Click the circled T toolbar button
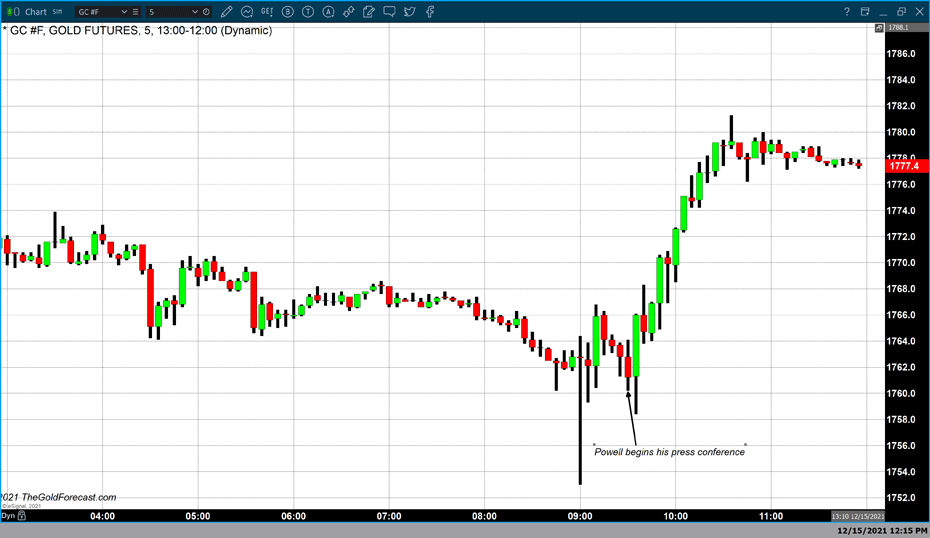 tap(308, 12)
